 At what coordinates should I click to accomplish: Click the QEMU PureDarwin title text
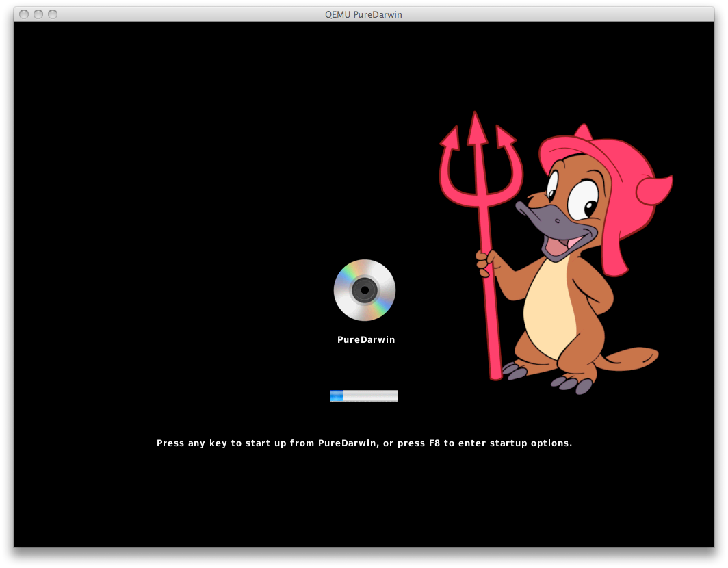tap(363, 14)
